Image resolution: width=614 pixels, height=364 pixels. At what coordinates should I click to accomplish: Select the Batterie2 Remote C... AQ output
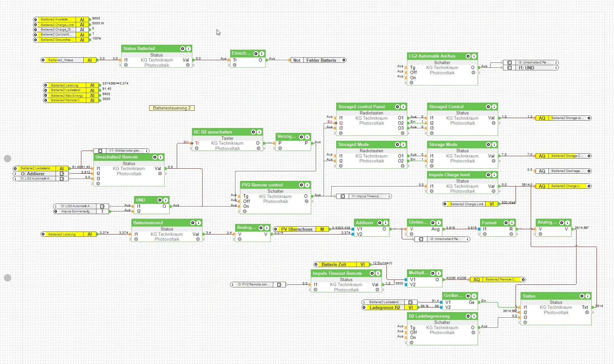(497, 279)
